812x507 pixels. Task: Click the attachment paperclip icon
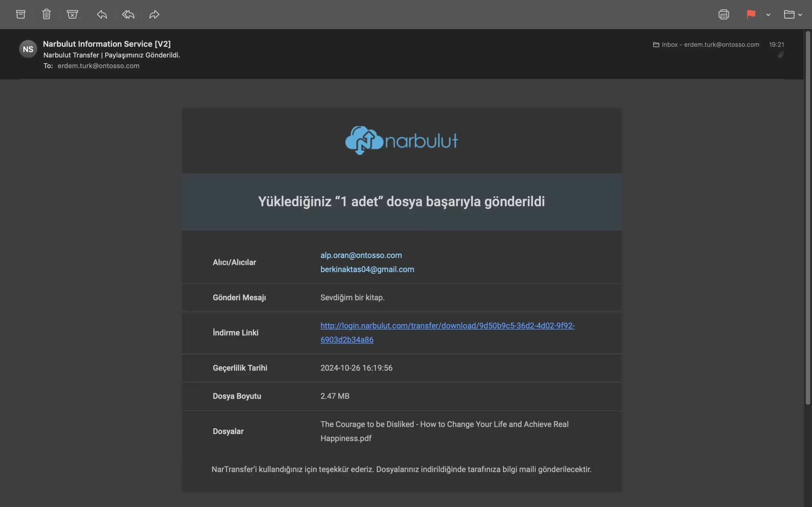point(781,55)
